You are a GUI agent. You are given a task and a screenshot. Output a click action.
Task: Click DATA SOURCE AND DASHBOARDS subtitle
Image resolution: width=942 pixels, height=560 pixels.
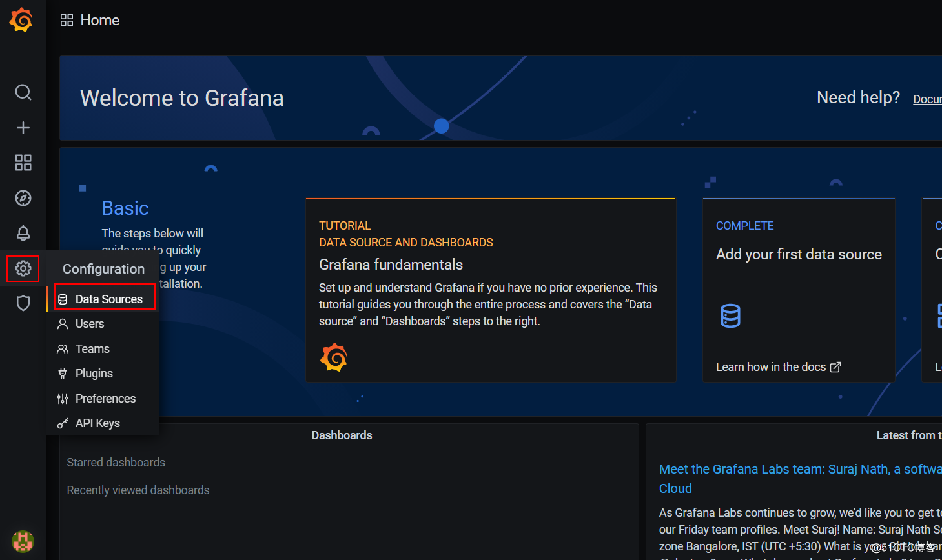pos(406,243)
